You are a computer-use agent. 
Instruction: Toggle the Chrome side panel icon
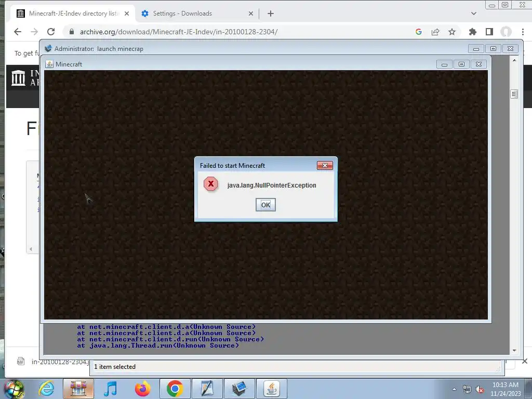(x=489, y=32)
